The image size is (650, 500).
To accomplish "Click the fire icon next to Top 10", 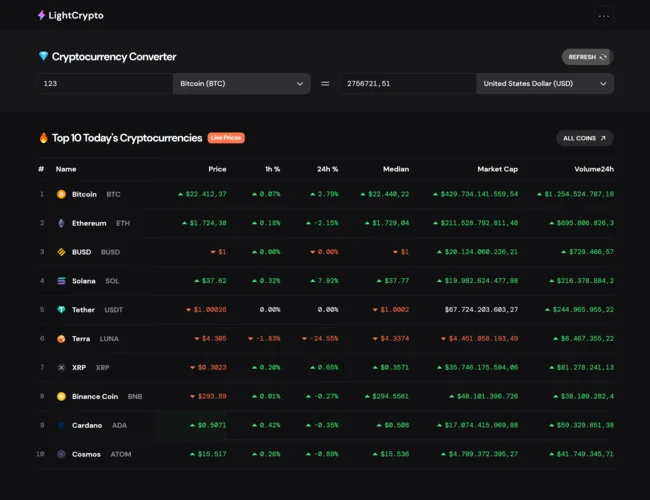I will pyautogui.click(x=44, y=138).
